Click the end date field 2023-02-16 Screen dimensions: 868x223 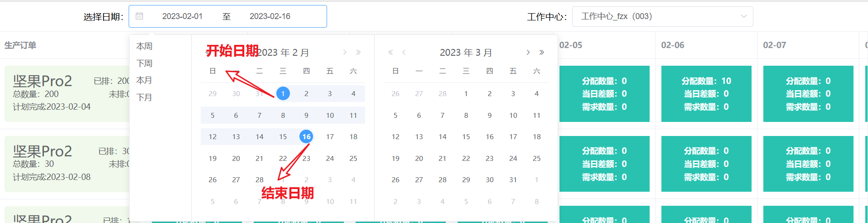[x=270, y=16]
